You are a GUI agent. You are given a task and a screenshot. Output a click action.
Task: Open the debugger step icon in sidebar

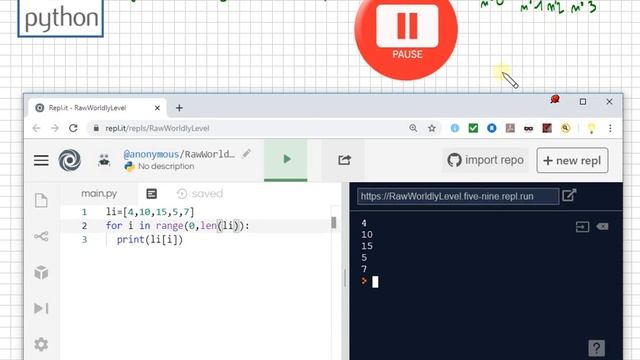pos(41,308)
